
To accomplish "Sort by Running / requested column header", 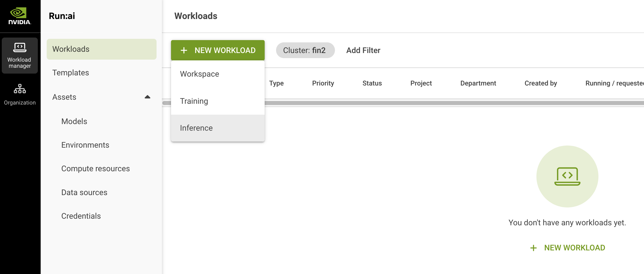I will click(615, 83).
